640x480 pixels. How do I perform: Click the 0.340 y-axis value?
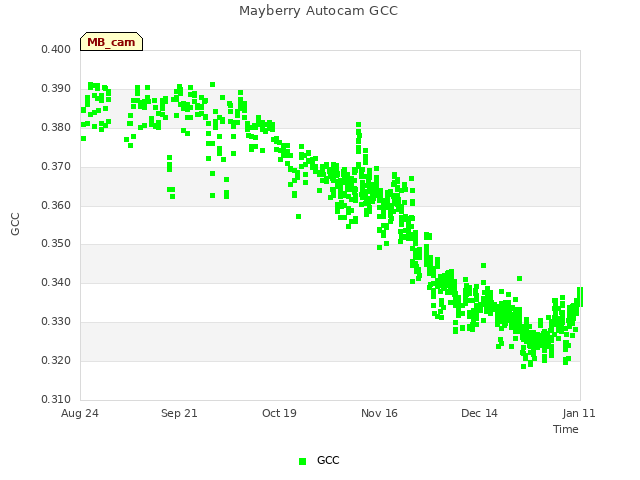click(x=56, y=282)
